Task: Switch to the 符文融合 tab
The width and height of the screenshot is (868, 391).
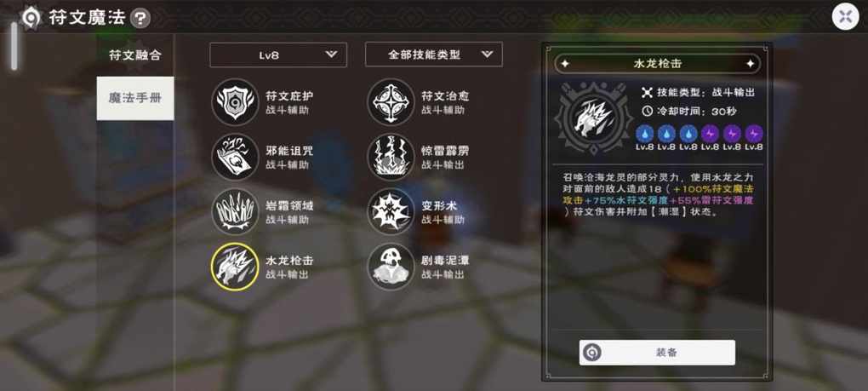Action: [x=135, y=55]
